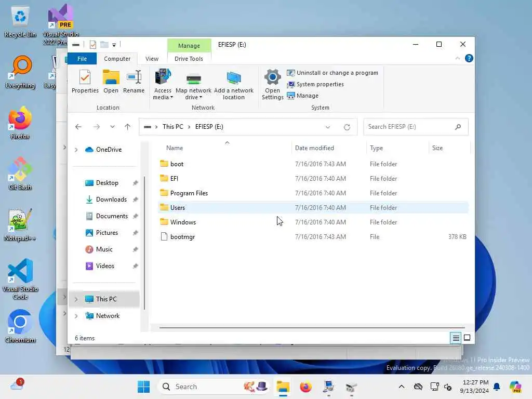Click Manage in System group
This screenshot has width=532, height=399.
(303, 96)
